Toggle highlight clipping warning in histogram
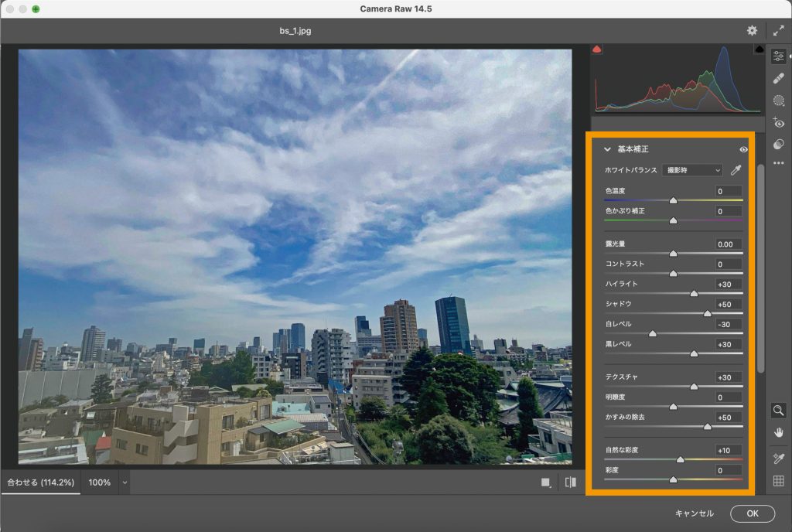 760,49
